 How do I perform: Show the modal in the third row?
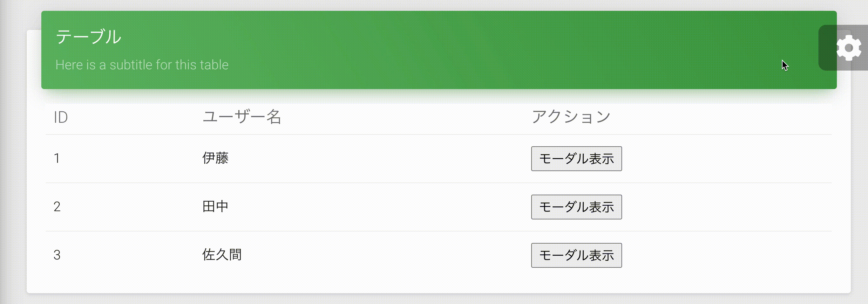(577, 255)
